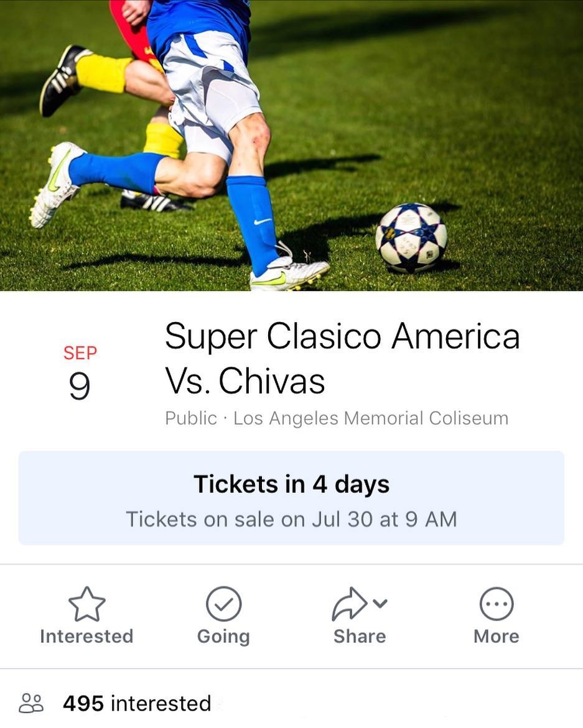Viewport: 583px width, 728px height.
Task: Click the Going label
Action: (223, 637)
